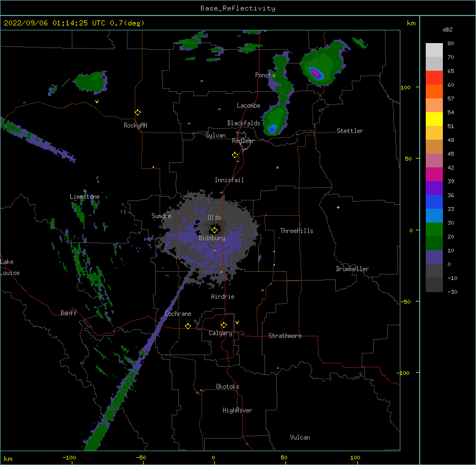Image resolution: width=476 pixels, height=465 pixels.
Task: Pick the light grey swatch labeled 70
Action: point(434,64)
